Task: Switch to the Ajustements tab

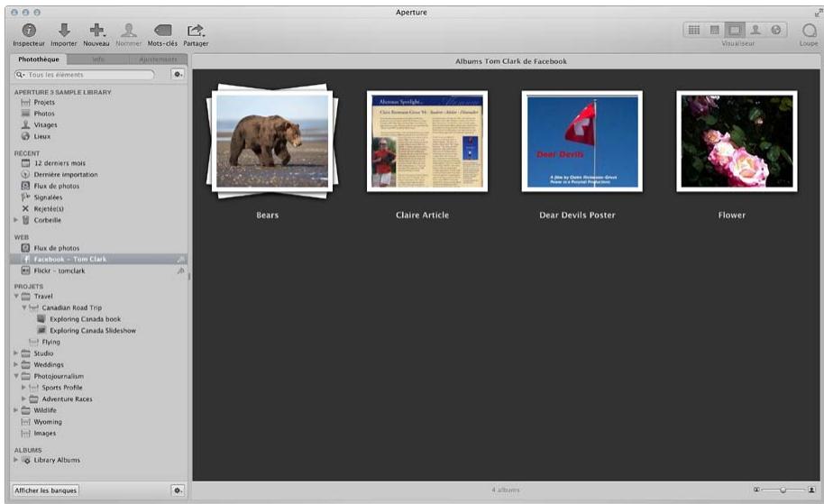Action: (x=158, y=60)
